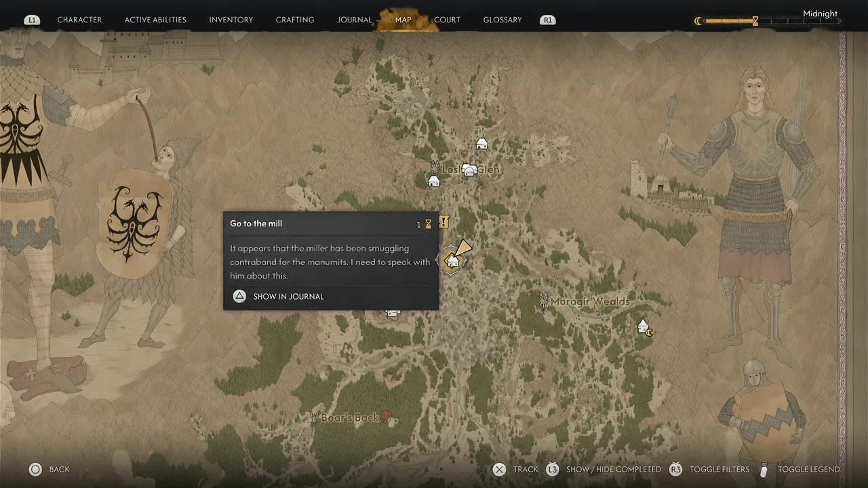Go to the Crafting tab
868x488 pixels.
click(295, 20)
